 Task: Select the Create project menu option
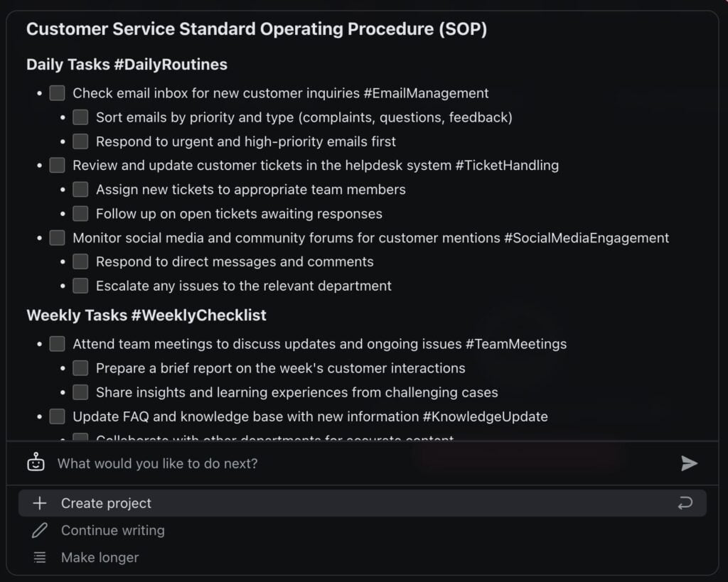coord(106,503)
